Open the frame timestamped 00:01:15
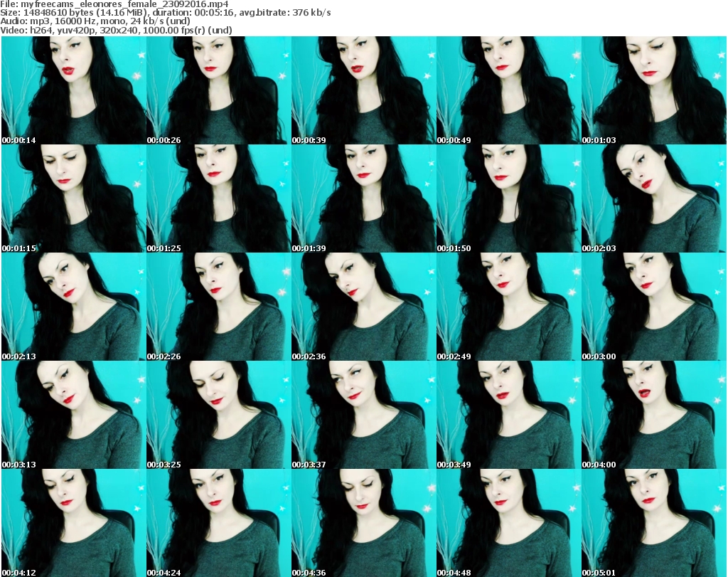Viewport: 728px width, 577px height. [74, 198]
